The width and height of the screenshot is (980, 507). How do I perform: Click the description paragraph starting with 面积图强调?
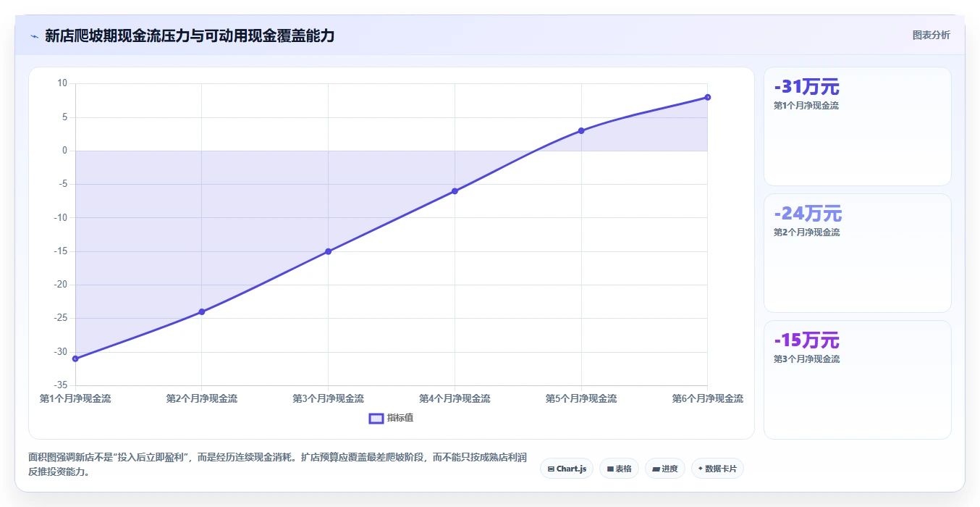click(x=277, y=464)
